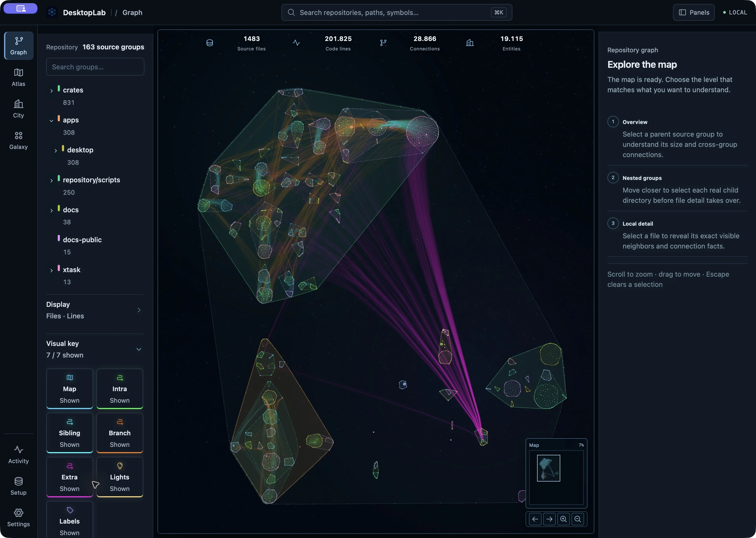Toggle the Lights visual key
Viewport: 756px width, 538px height.
119,477
